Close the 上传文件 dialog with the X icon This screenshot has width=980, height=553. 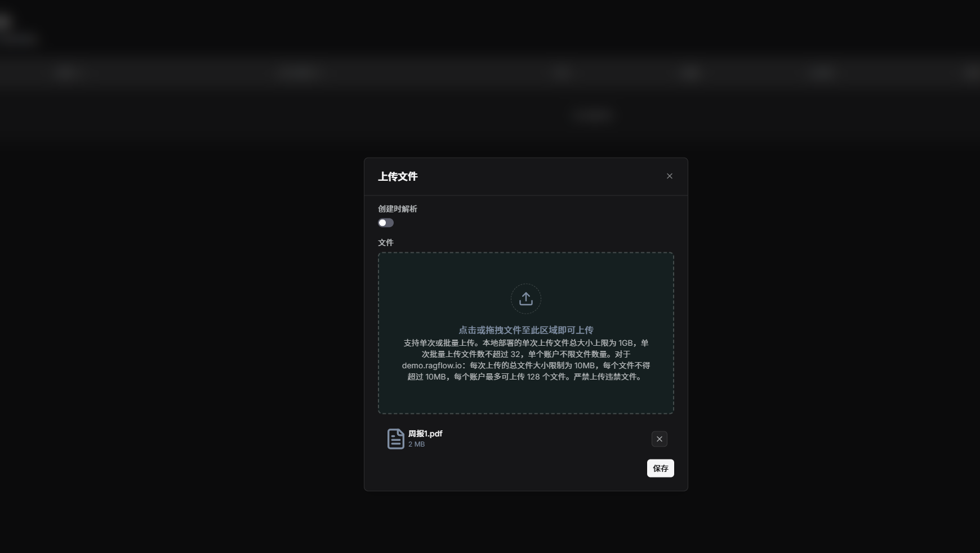click(x=669, y=176)
